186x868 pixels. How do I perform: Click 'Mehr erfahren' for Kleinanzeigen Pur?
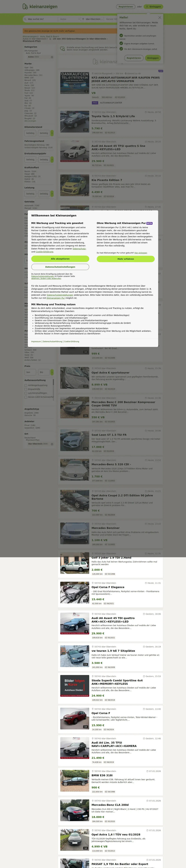[x=126, y=259]
